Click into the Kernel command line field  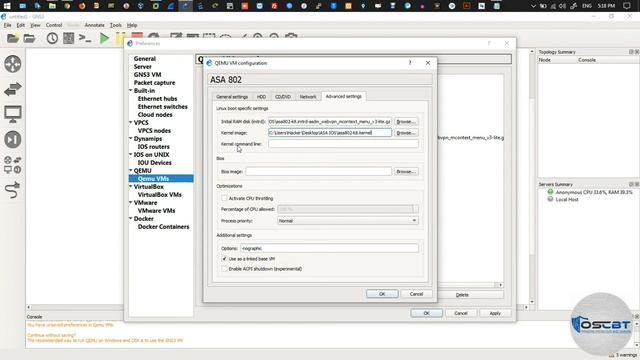point(343,144)
